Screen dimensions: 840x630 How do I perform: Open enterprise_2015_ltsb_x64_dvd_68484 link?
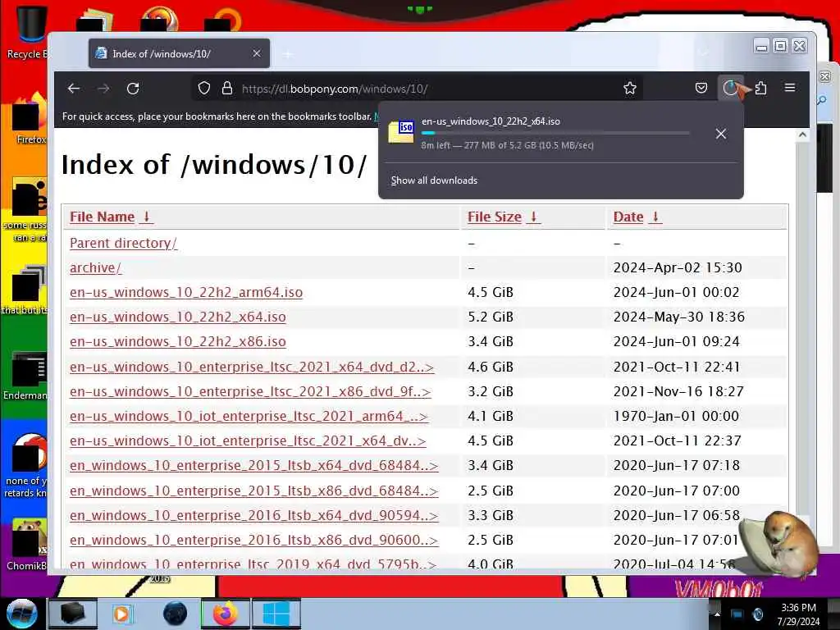click(x=254, y=466)
